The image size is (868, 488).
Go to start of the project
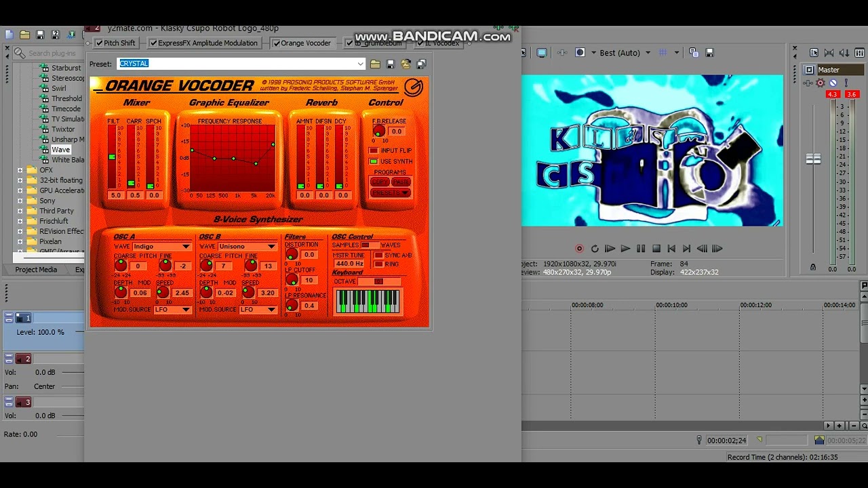pos(671,249)
